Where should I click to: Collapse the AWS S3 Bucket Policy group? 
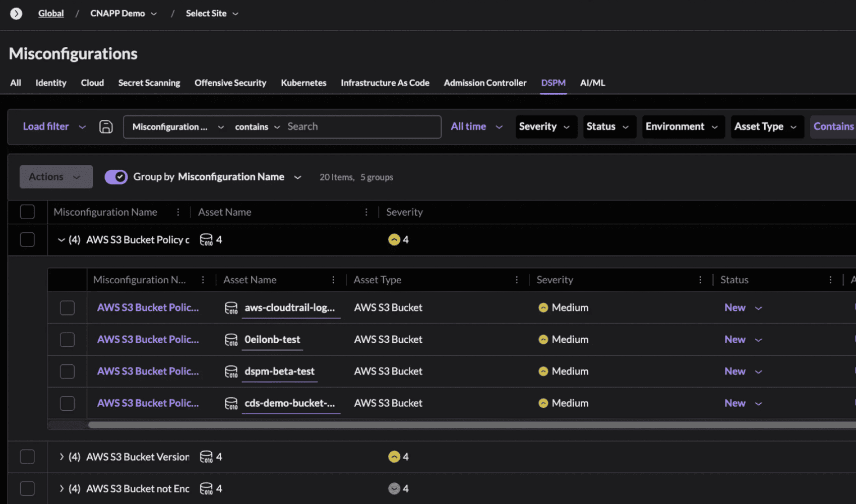coord(61,240)
